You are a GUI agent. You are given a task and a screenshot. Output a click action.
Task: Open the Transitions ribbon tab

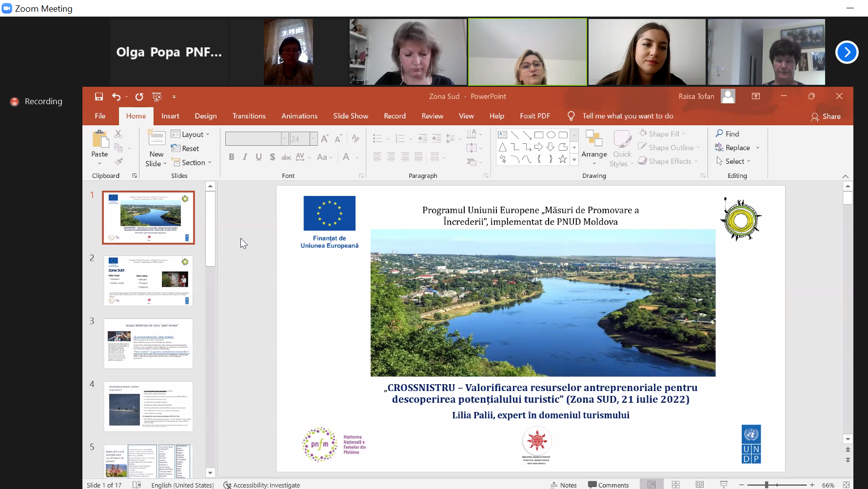[x=249, y=116]
